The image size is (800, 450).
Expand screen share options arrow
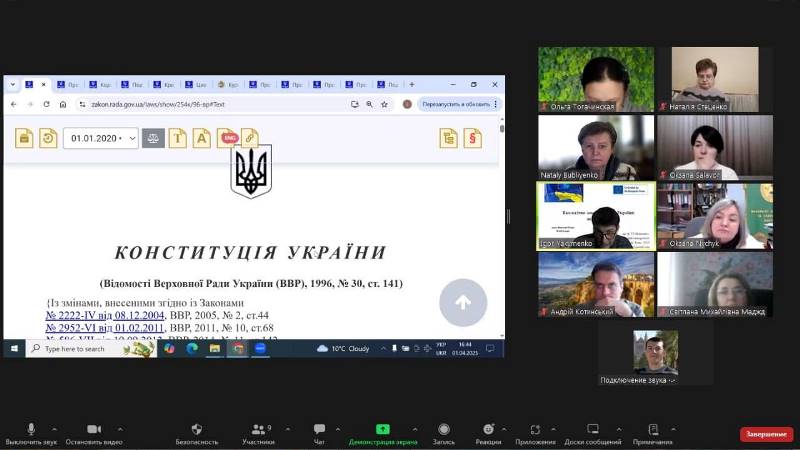pyautogui.click(x=415, y=429)
